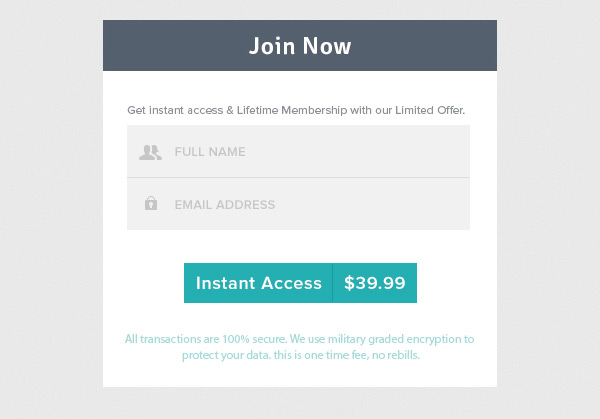Click the EMAIL ADDRESS placeholder text
Image resolution: width=600 pixels, height=419 pixels.
[224, 204]
